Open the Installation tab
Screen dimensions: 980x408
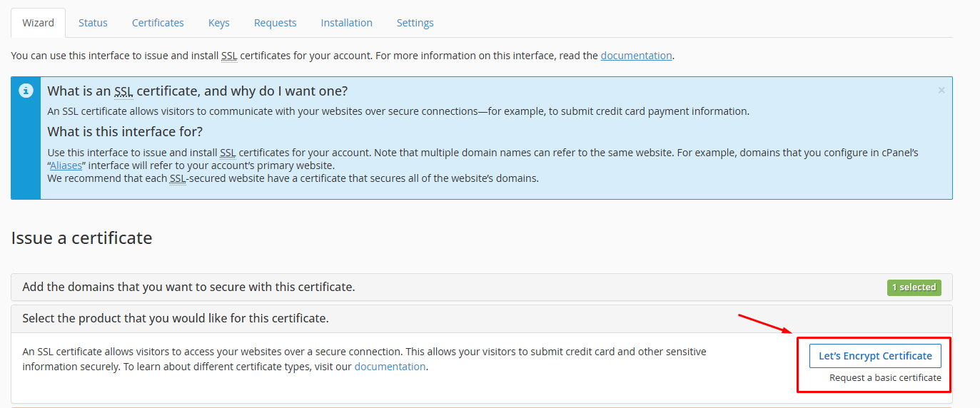[x=346, y=23]
